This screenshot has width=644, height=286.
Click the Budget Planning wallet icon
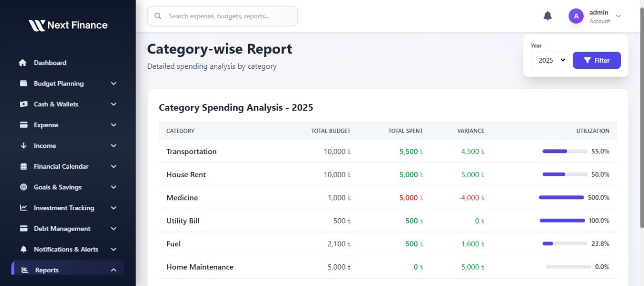tap(23, 84)
